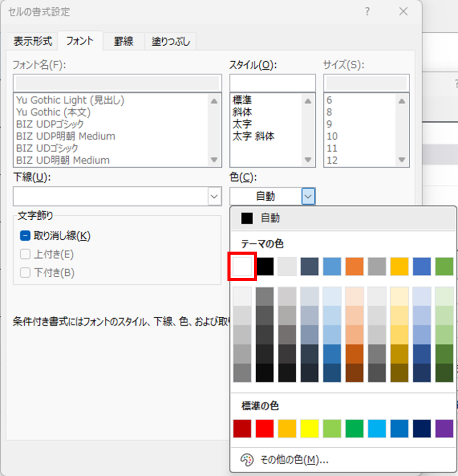The height and width of the screenshot is (476, 458).
Task: Click the palette icon beside その他の色
Action: [x=247, y=460]
